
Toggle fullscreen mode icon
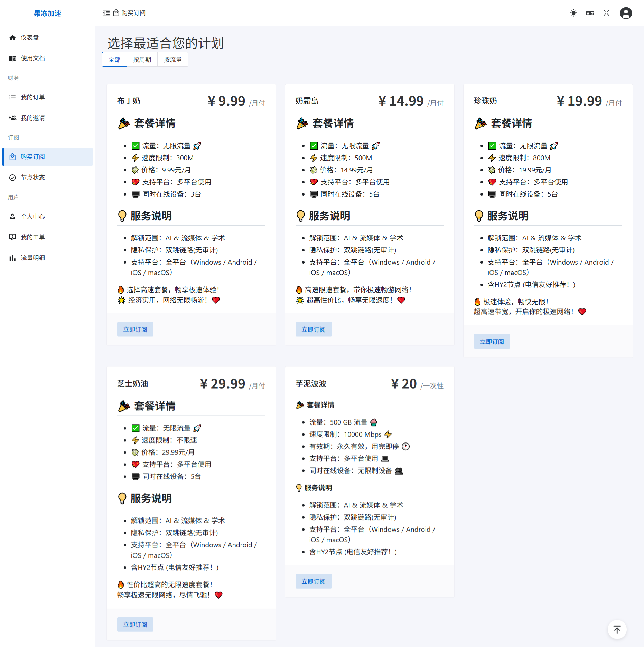[606, 13]
